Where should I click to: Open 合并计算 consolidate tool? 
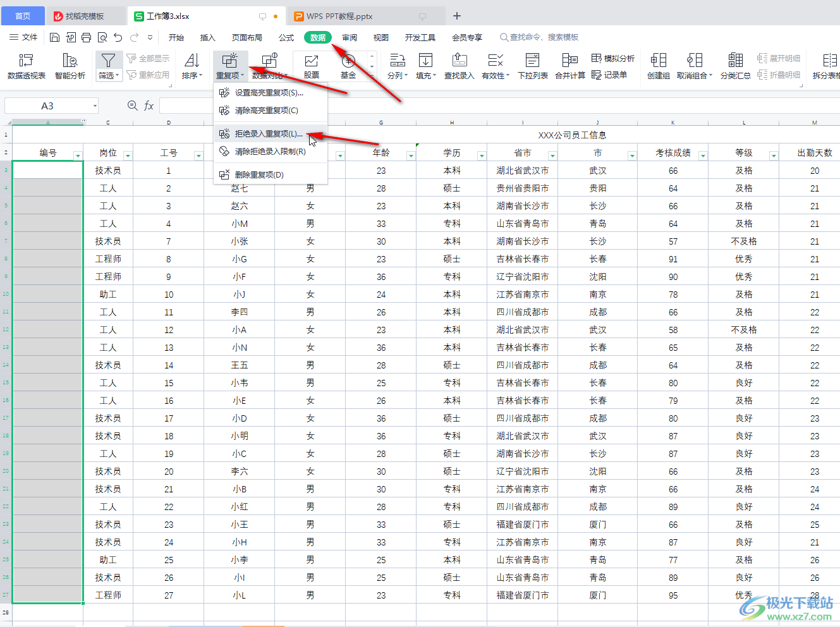(x=570, y=66)
